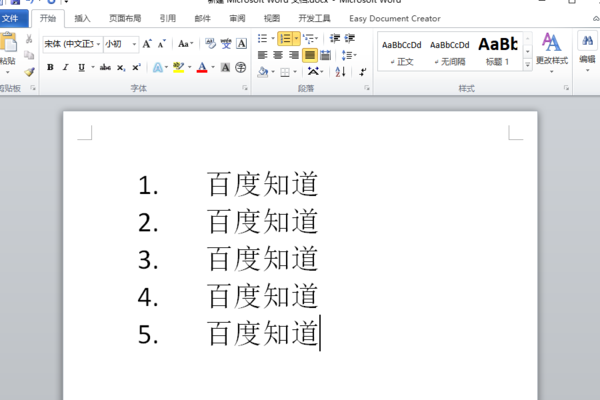Click the Paste clipboard icon

click(x=8, y=42)
